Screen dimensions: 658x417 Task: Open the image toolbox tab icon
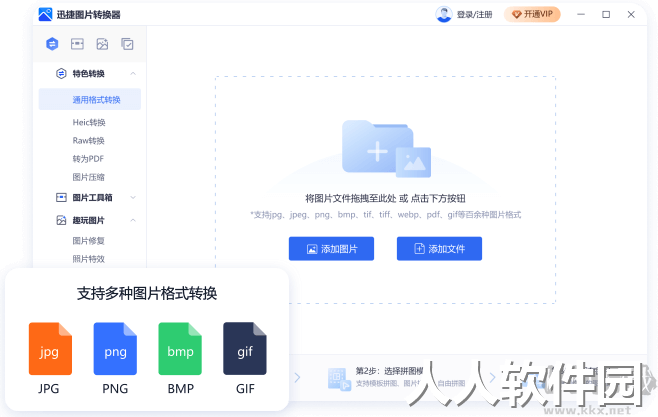point(77,44)
